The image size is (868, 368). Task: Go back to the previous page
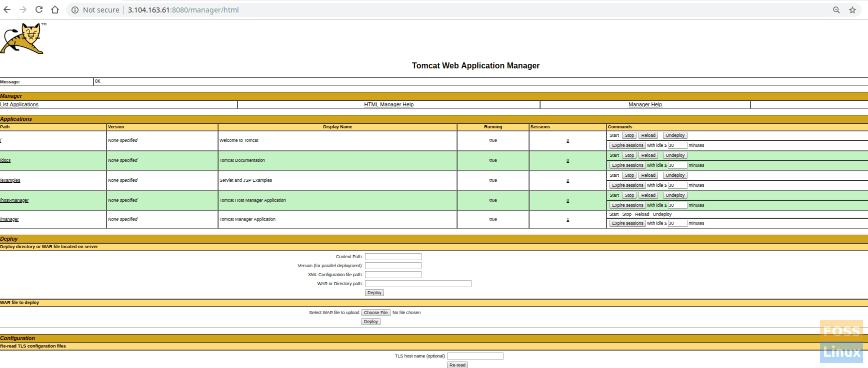coord(7,9)
